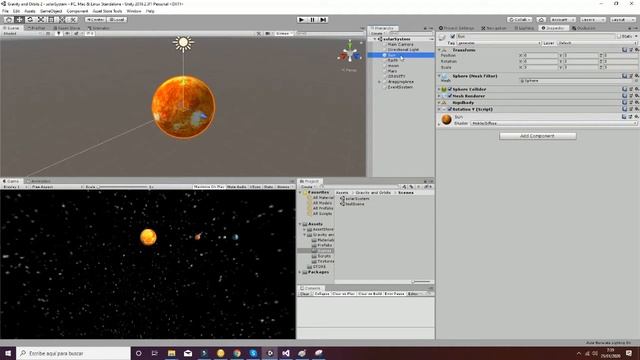
Task: Select the Hand tool in Unity toolbar
Action: pos(9,20)
